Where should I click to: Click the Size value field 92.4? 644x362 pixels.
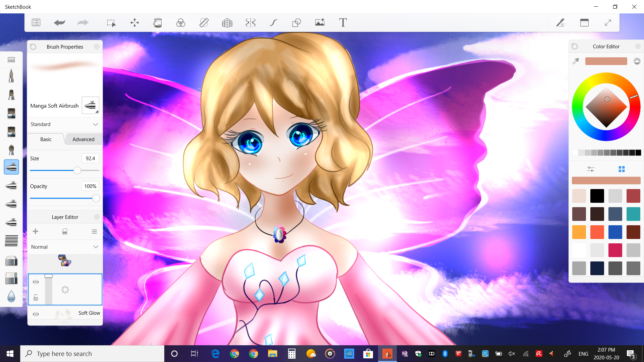(x=90, y=158)
